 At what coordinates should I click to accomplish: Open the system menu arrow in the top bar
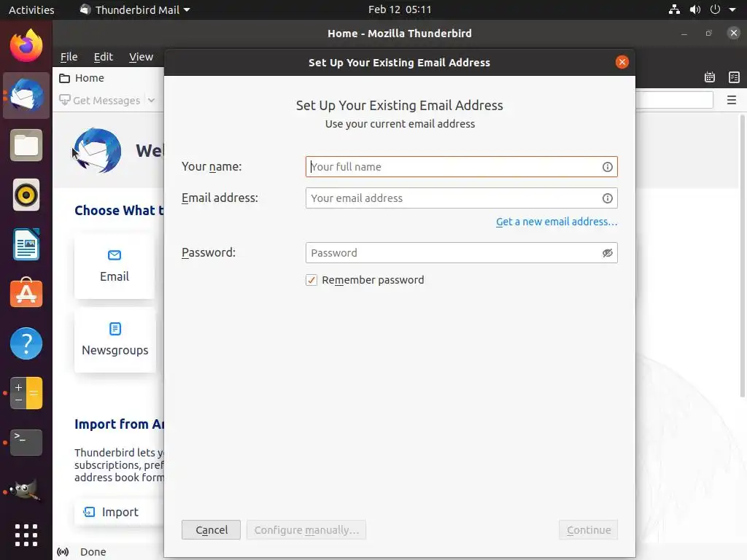point(732,9)
